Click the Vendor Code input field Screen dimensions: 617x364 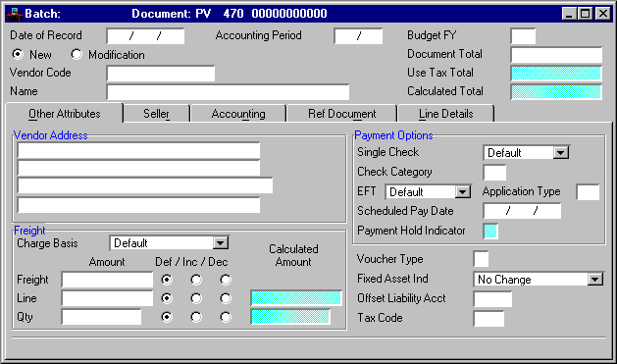[161, 74]
